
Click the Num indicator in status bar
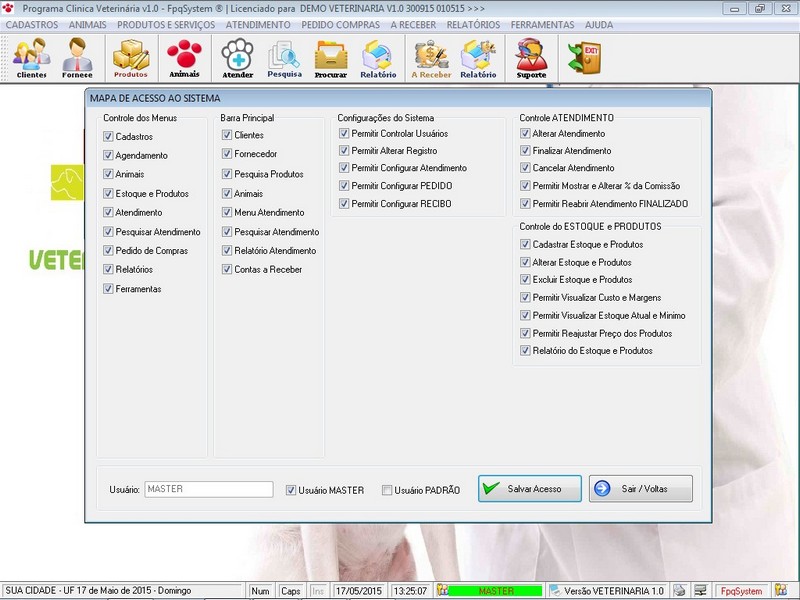(260, 591)
